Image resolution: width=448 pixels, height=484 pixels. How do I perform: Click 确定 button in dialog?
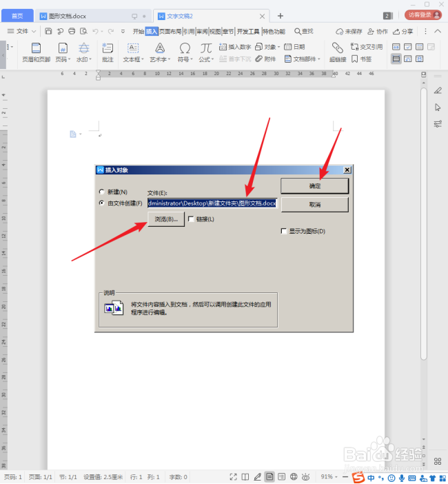315,186
